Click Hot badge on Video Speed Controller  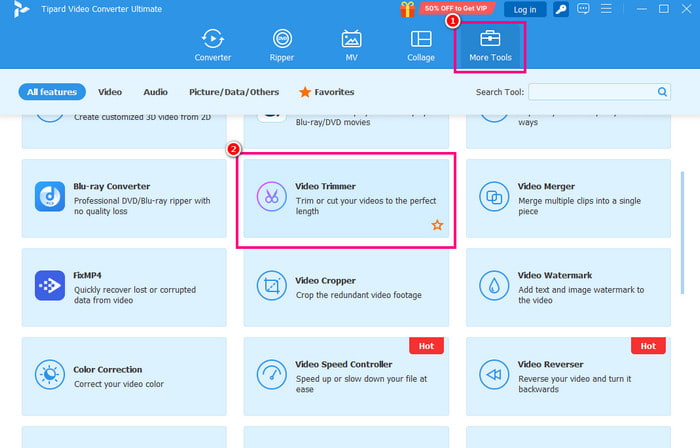coord(426,346)
